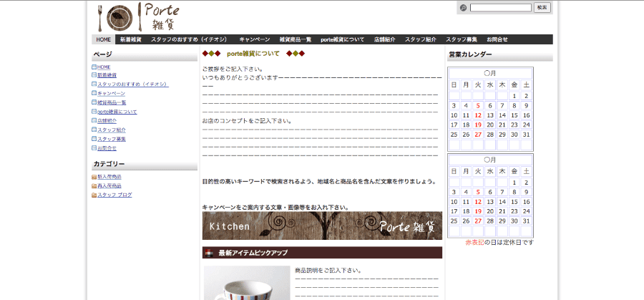Open the sidebar link porte雑貨について
The width and height of the screenshot is (644, 300).
click(117, 112)
